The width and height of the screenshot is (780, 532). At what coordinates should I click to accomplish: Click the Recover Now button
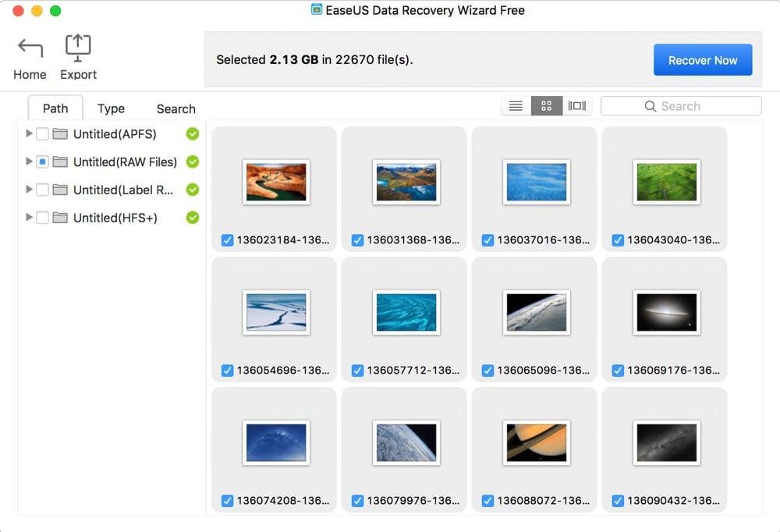pyautogui.click(x=702, y=59)
